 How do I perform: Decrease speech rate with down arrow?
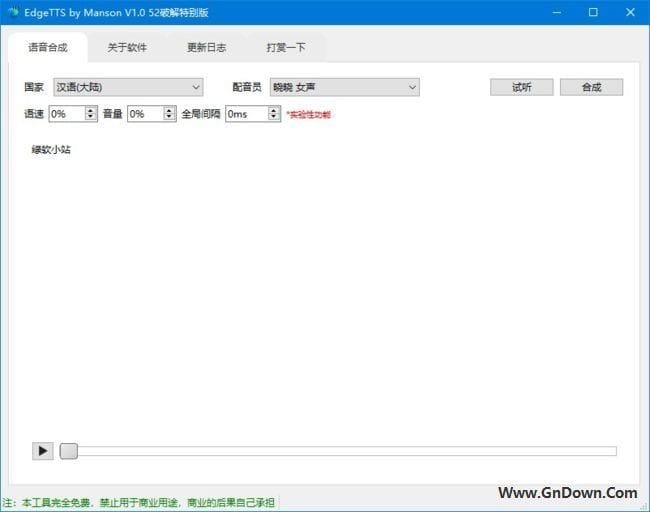[91, 118]
